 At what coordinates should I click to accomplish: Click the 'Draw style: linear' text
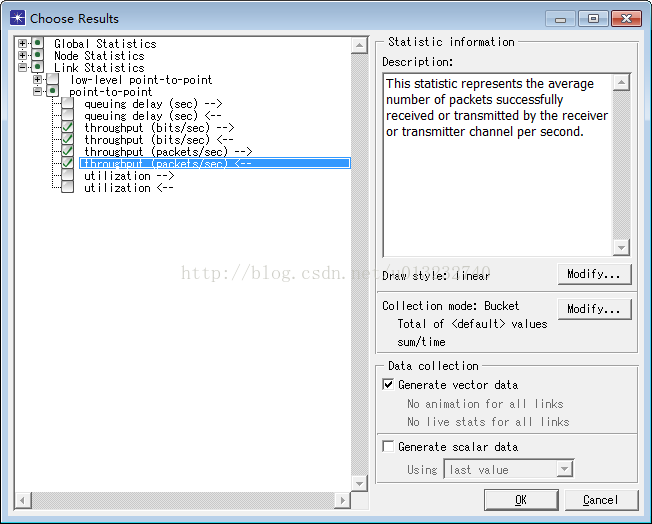click(436, 276)
